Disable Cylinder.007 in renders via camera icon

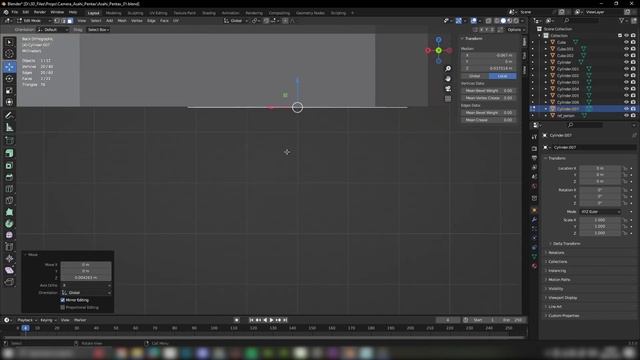(x=633, y=109)
